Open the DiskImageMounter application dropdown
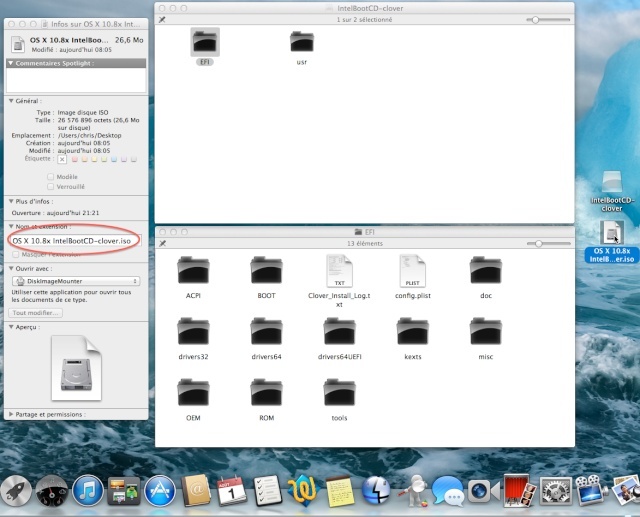Screen dimensions: 640x517 click(x=76, y=281)
